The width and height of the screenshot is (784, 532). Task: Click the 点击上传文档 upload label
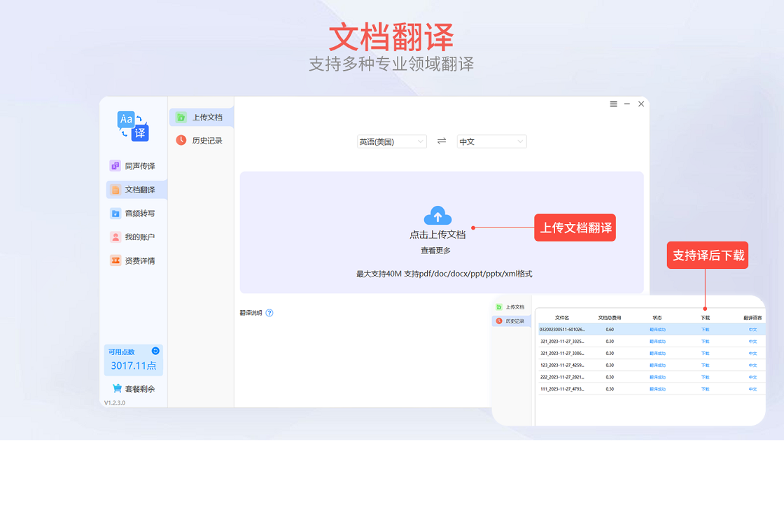[x=437, y=234]
